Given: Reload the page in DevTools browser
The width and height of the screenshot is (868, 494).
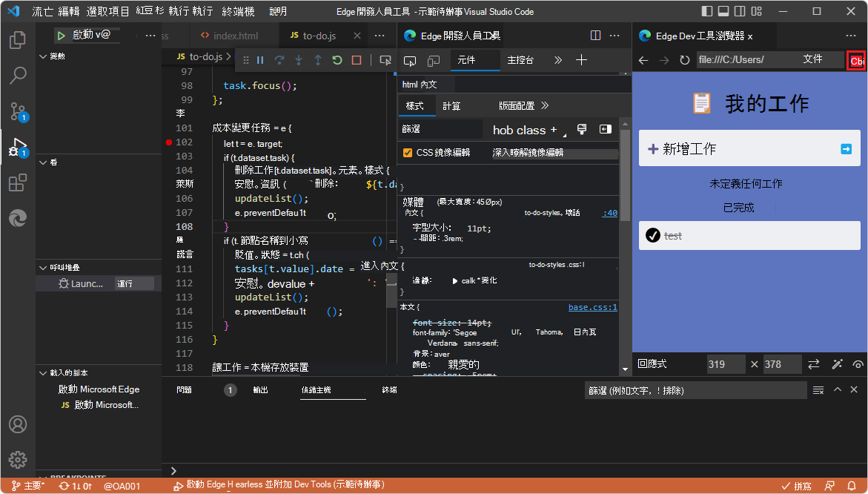Looking at the screenshot, I should (685, 60).
